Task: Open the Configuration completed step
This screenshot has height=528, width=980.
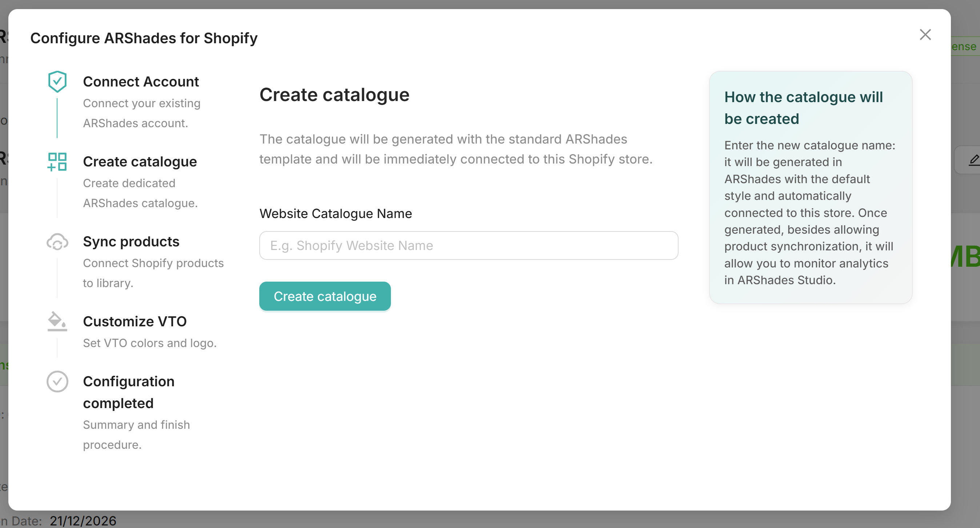Action: (129, 392)
